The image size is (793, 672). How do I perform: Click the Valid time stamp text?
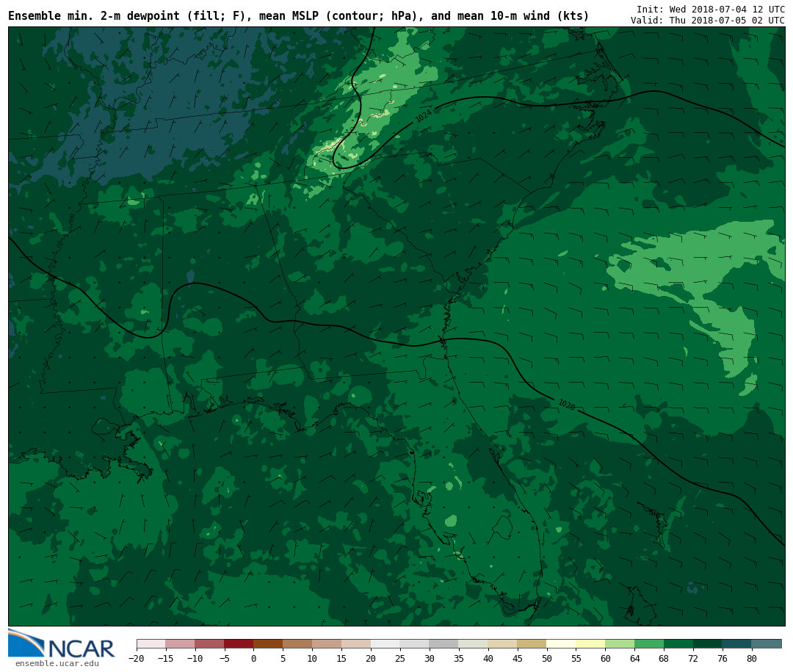point(707,21)
